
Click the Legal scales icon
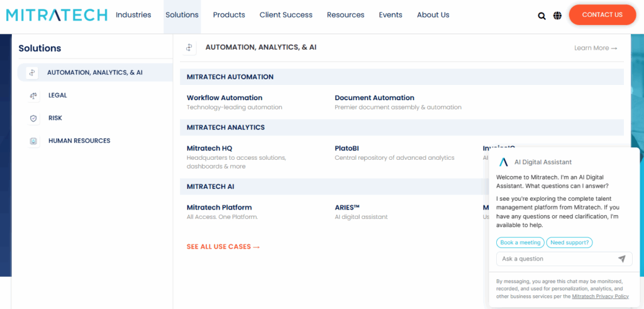point(33,96)
